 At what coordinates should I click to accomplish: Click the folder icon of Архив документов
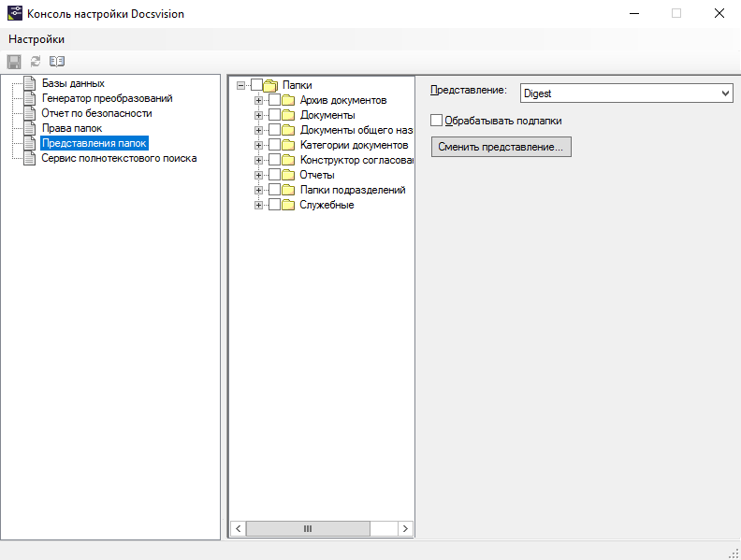pos(288,100)
